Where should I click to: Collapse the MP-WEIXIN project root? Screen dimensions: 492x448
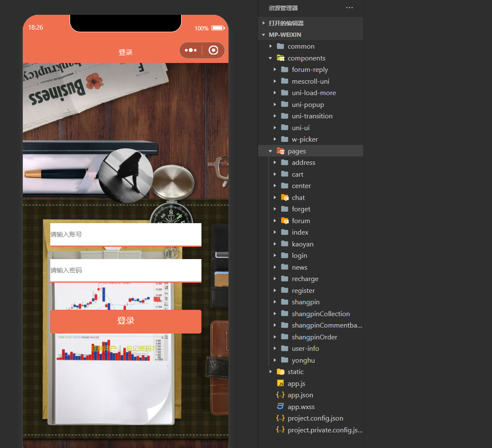264,35
